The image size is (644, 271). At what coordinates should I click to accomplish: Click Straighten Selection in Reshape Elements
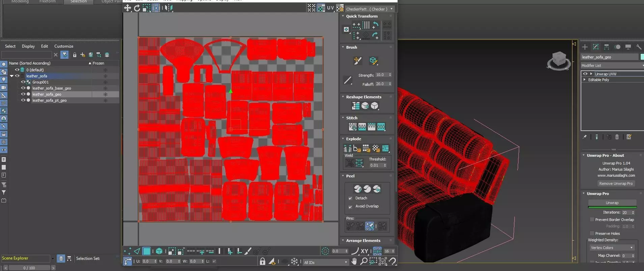coord(356,106)
